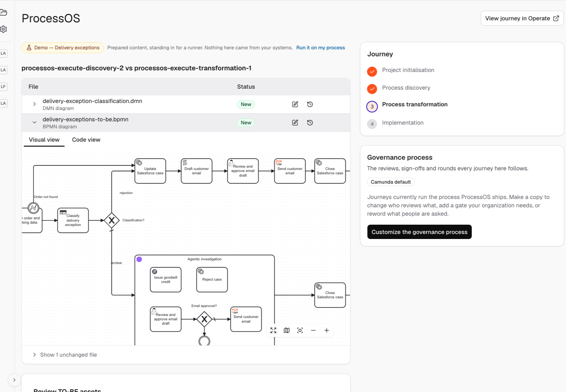Select the Classification? gateway diamond
Viewport: 566px width, 392px height.
pyautogui.click(x=112, y=220)
